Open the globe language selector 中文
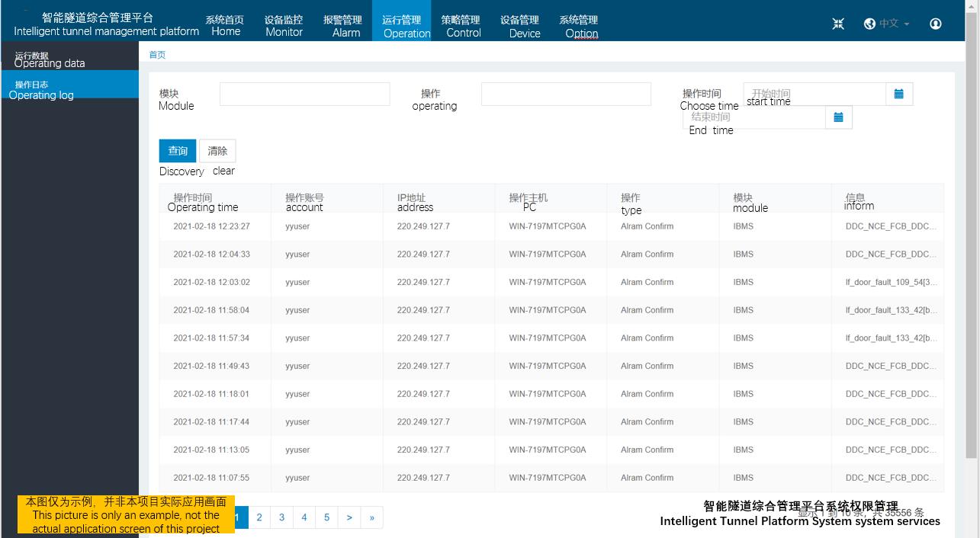 (887, 24)
